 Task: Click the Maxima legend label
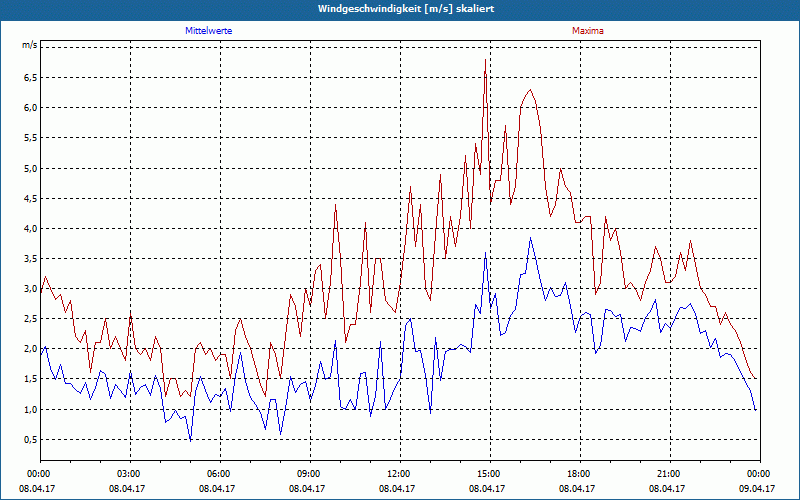click(587, 31)
